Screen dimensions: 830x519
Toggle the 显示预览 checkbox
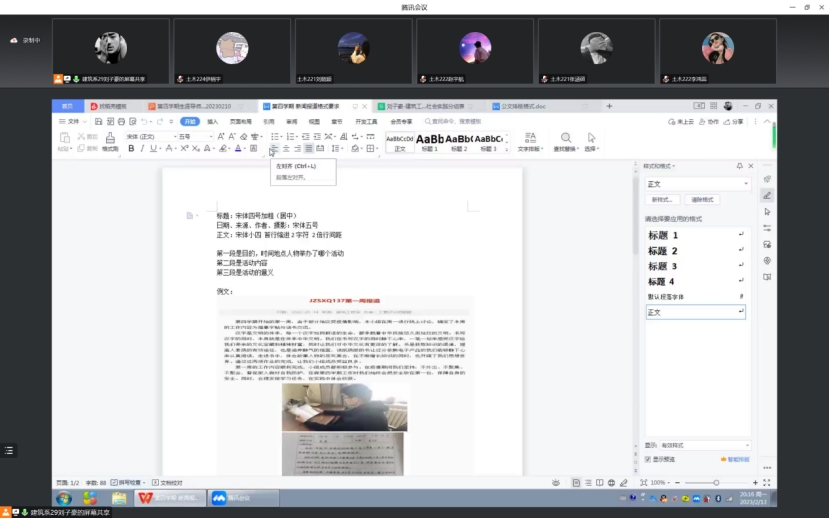tap(648, 459)
